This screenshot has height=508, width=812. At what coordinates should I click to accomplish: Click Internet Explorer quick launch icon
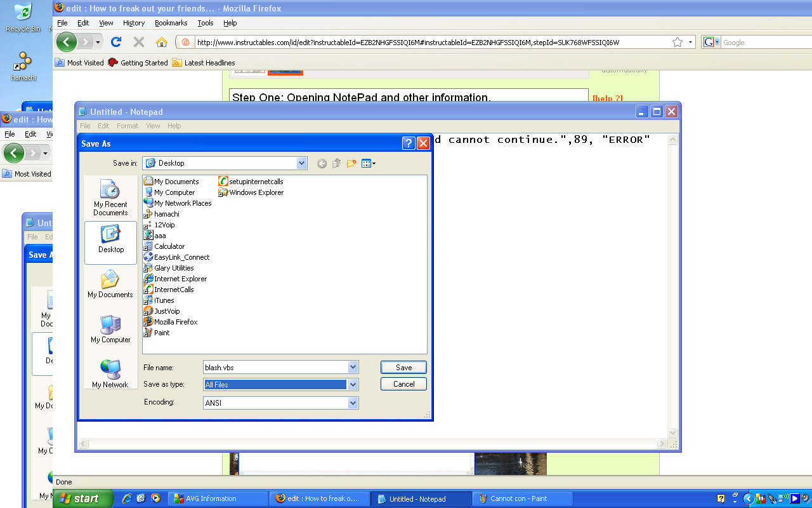pyautogui.click(x=126, y=498)
